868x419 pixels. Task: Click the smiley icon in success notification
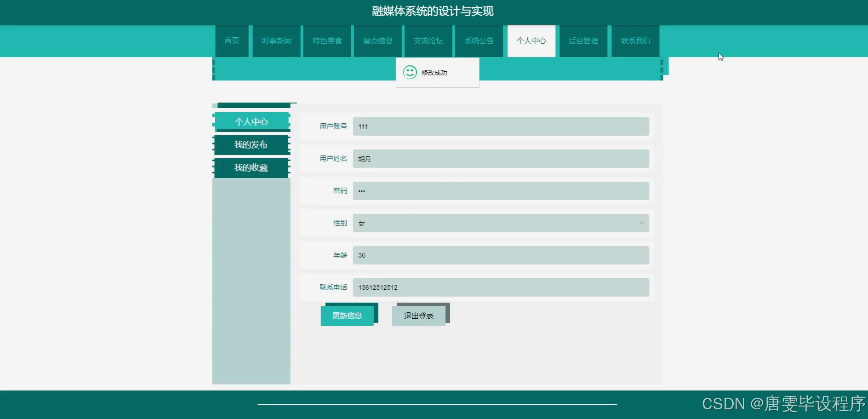pyautogui.click(x=410, y=72)
